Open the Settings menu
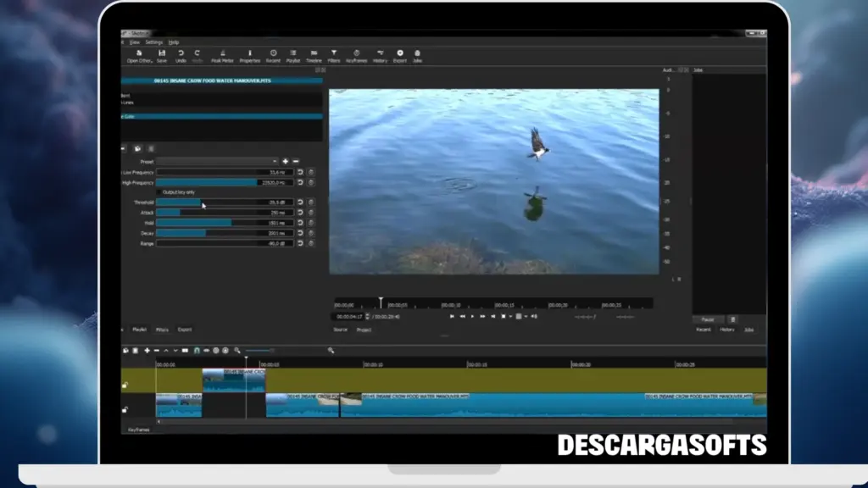Image resolution: width=868 pixels, height=488 pixels. tap(153, 41)
